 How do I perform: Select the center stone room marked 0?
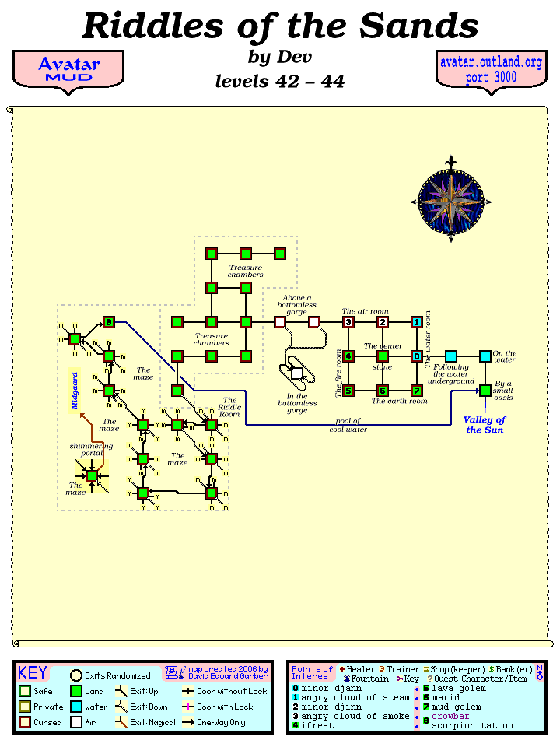click(x=417, y=356)
